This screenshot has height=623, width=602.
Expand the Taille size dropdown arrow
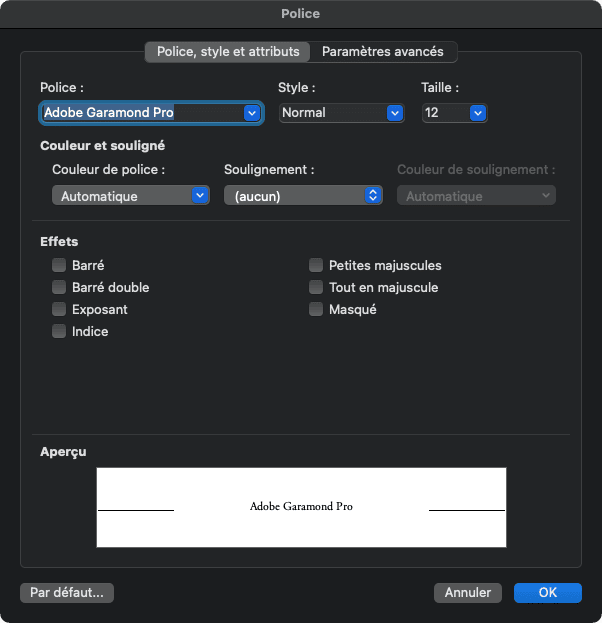478,113
